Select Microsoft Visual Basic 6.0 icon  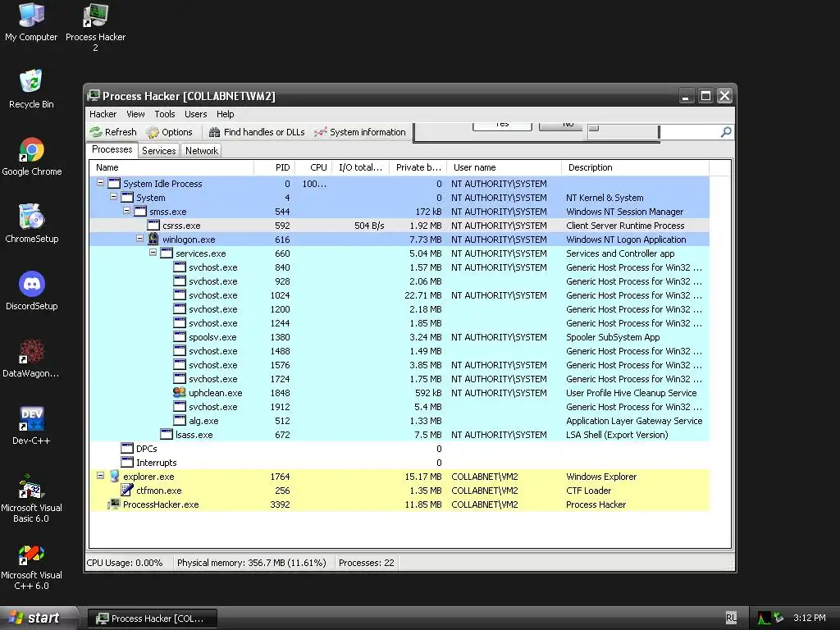pyautogui.click(x=31, y=498)
